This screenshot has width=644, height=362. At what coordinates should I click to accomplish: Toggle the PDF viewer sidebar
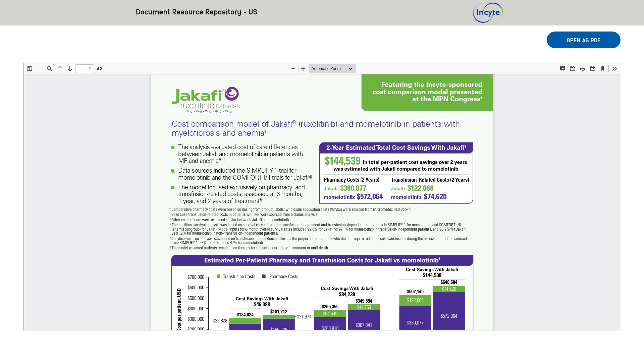click(x=30, y=69)
